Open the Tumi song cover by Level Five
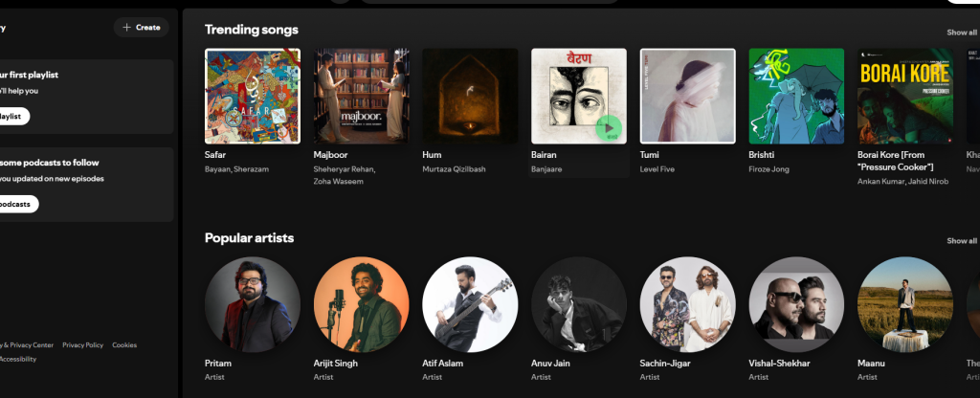This screenshot has width=980, height=398. (x=687, y=97)
